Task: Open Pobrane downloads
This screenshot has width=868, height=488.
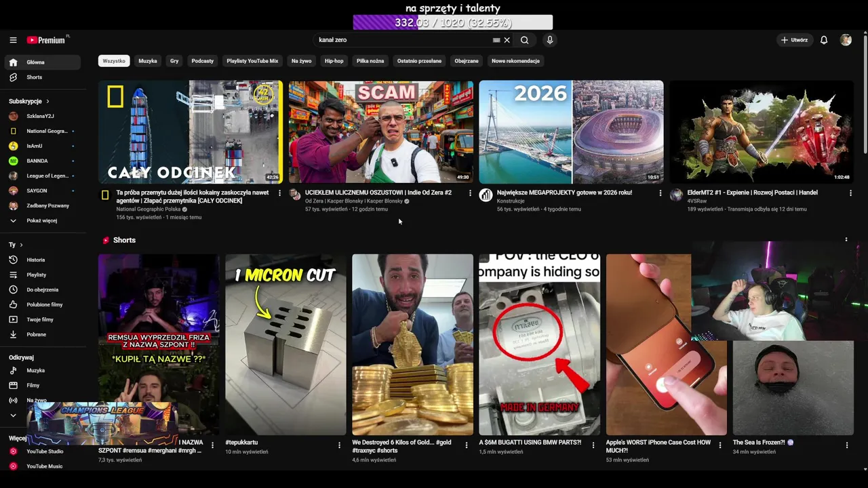Action: tap(43, 334)
